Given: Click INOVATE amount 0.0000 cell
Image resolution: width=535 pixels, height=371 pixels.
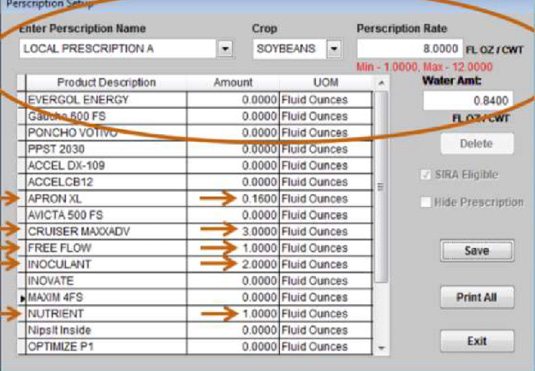Looking at the screenshot, I should point(233,281).
